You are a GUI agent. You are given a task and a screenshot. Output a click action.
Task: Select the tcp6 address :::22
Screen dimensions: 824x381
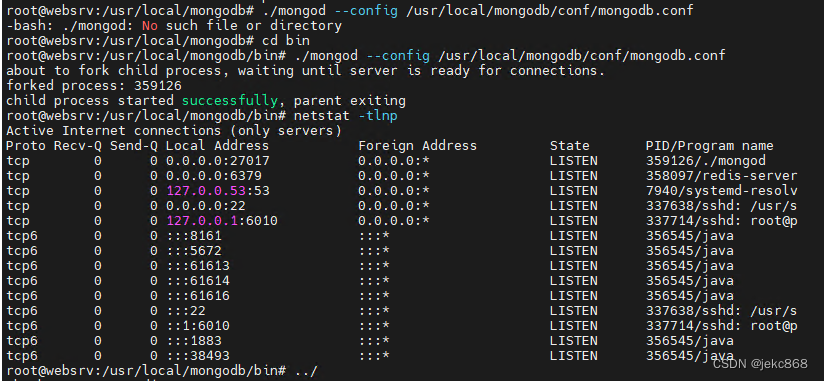point(186,311)
